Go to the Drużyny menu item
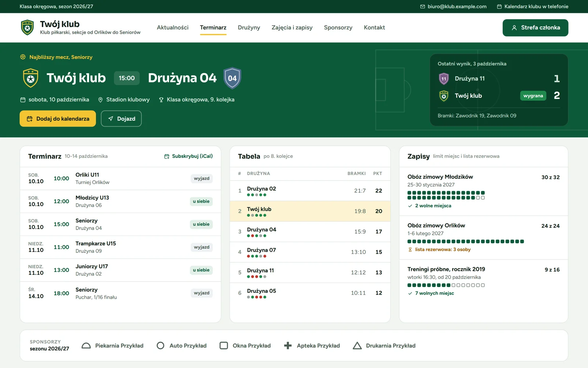 coord(249,28)
